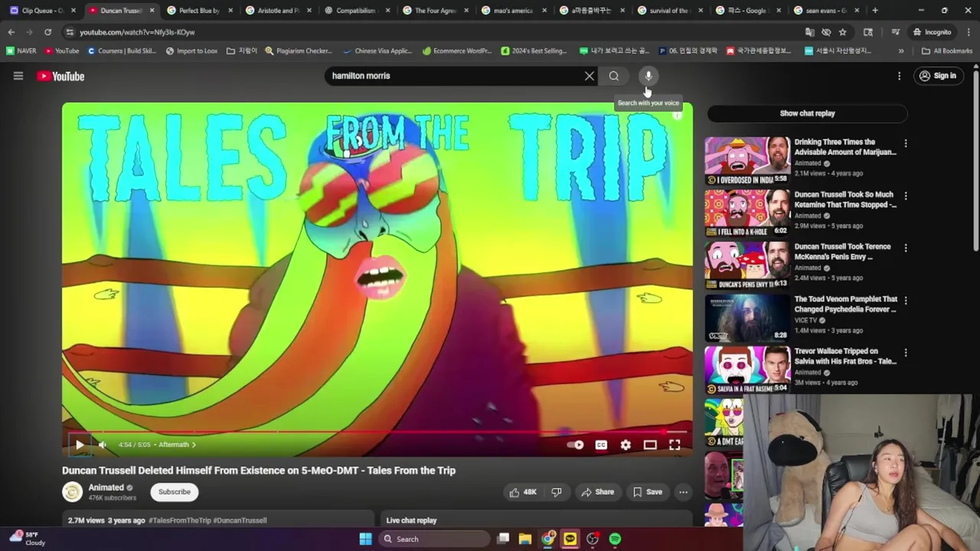Mute the video volume
The width and height of the screenshot is (980, 551).
[x=102, y=445]
